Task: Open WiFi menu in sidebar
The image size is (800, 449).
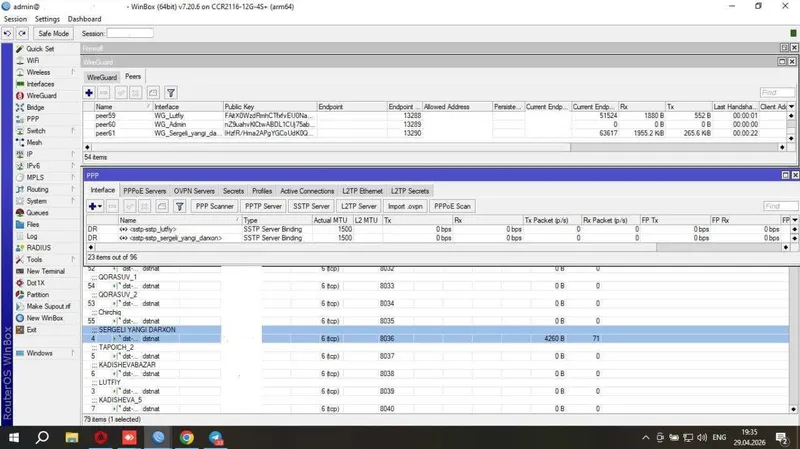Action: pos(33,61)
